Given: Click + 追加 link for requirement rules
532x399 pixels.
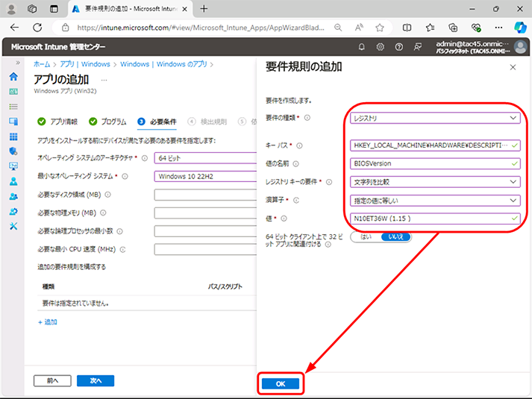Looking at the screenshot, I should click(x=48, y=322).
